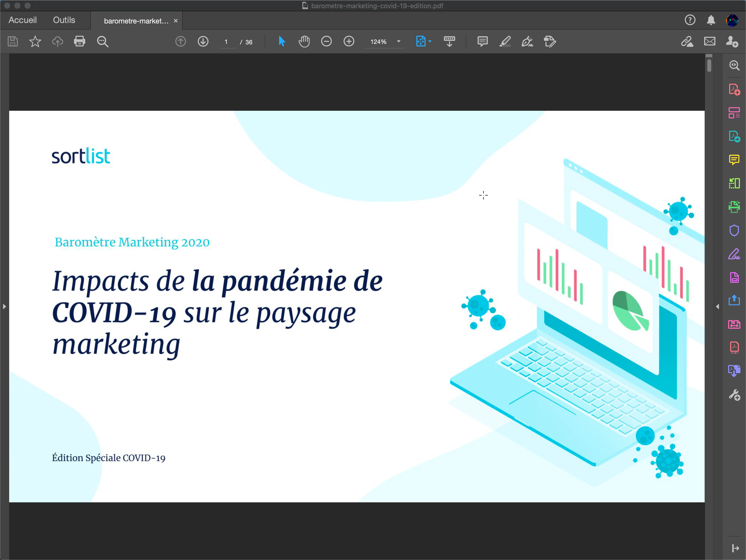Go to next page arrow
The height and width of the screenshot is (560, 746).
click(203, 42)
